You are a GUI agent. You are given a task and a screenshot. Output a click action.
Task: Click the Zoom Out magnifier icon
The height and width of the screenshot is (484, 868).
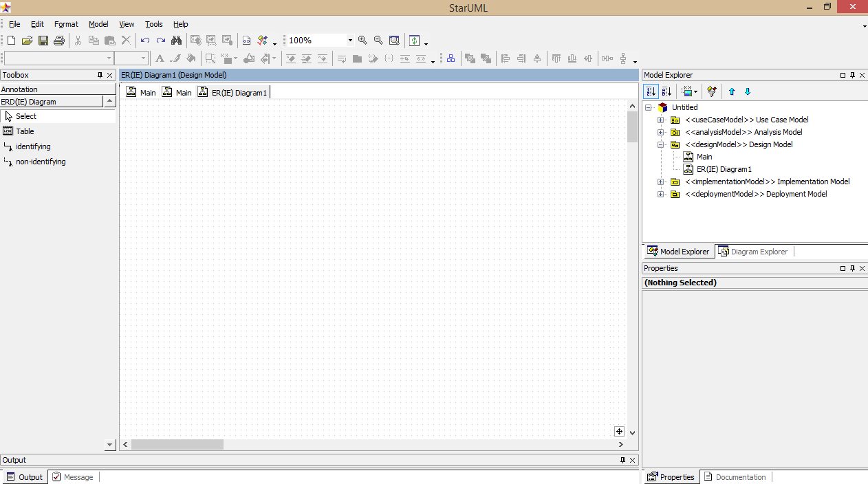tap(378, 41)
